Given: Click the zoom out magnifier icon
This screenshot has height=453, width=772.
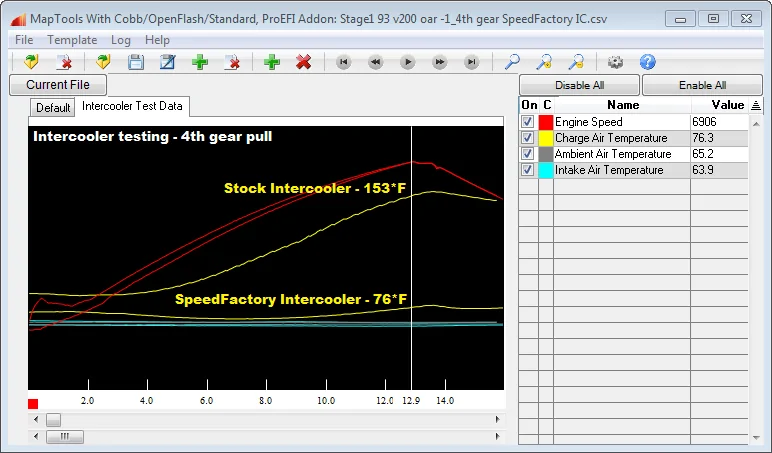Looking at the screenshot, I should click(576, 62).
